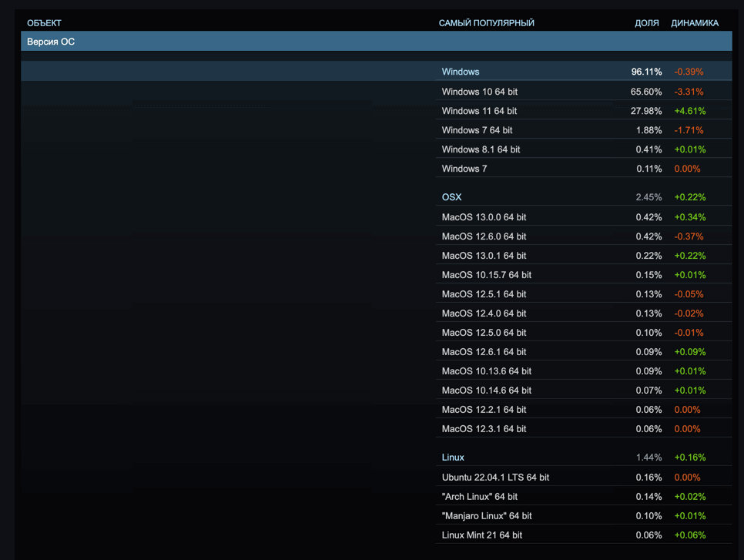Click the -0.39% Windows change value
The image size is (744, 560).
point(689,72)
